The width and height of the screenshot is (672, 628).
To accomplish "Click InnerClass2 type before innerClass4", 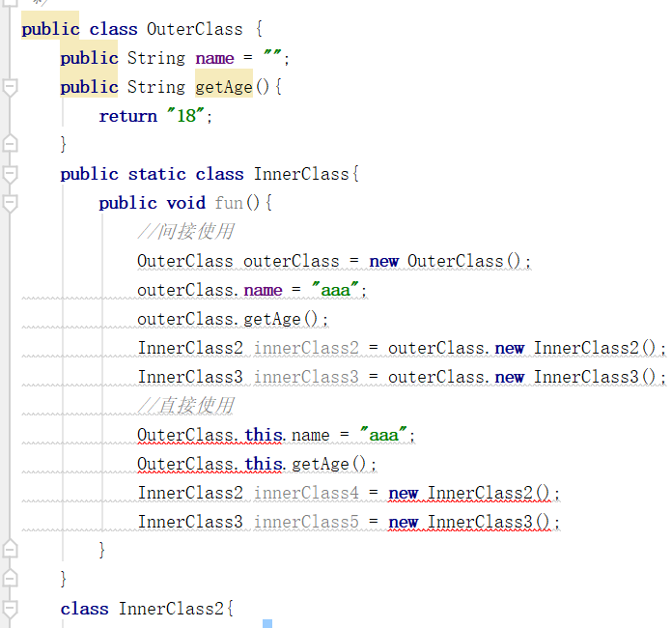I will point(190,493).
